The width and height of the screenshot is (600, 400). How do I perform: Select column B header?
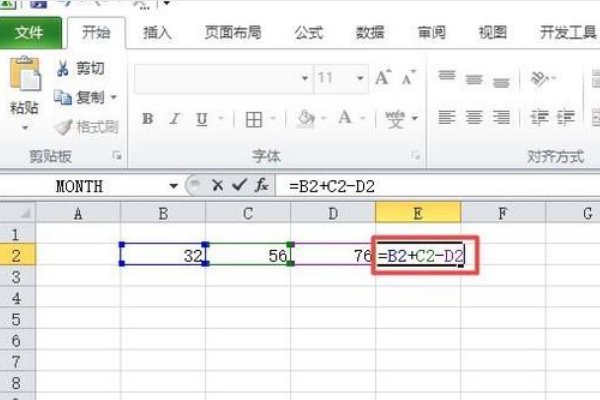point(163,213)
